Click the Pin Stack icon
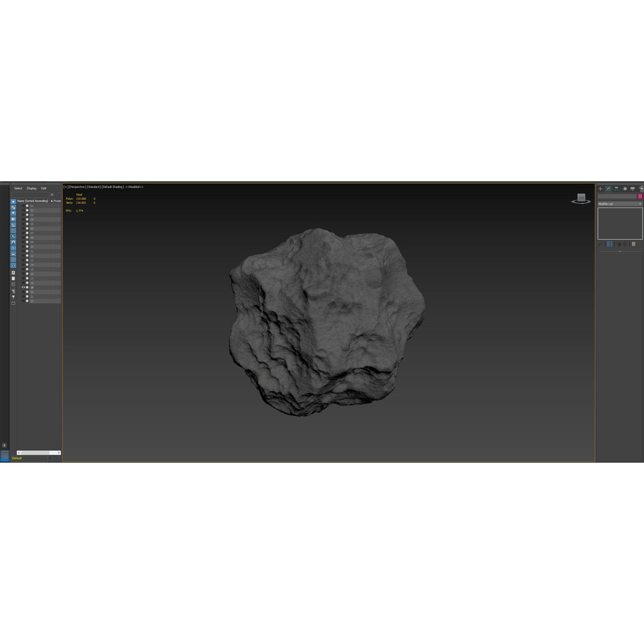The width and height of the screenshot is (644, 644). coord(600,244)
